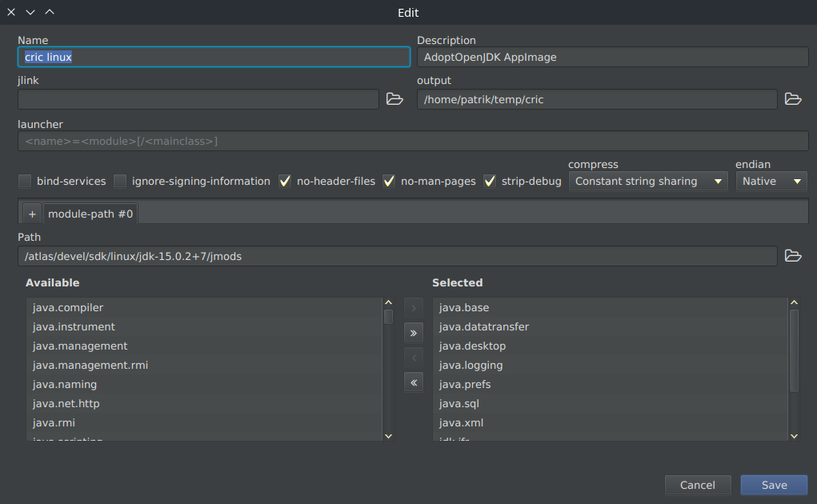Select java.compiler in the Available list

67,307
